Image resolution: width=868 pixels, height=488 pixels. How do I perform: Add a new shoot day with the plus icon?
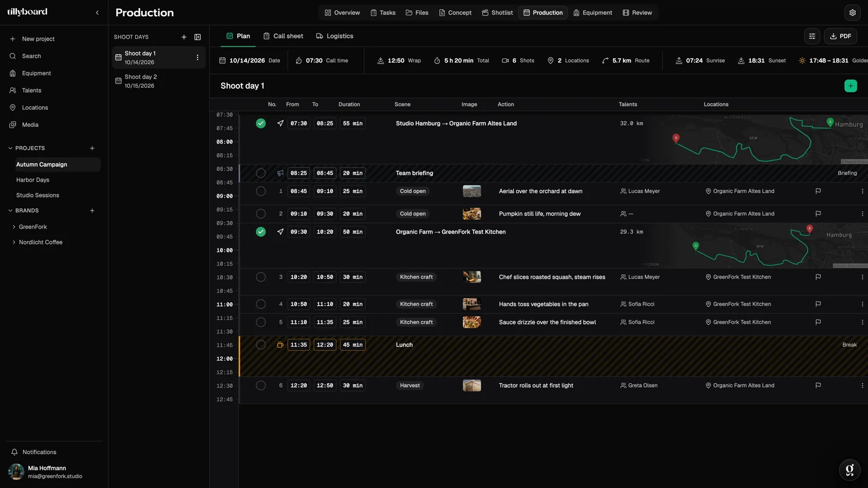coord(184,37)
